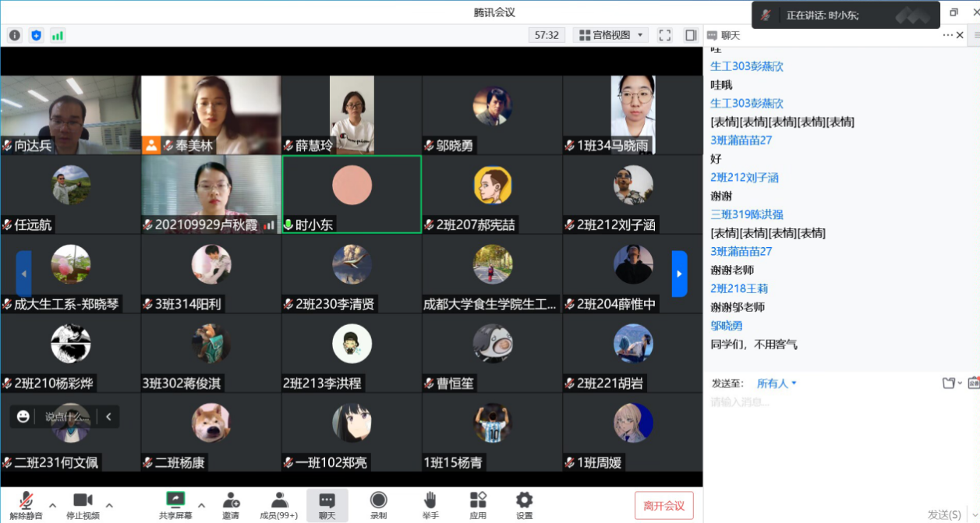Image resolution: width=980 pixels, height=523 pixels.
Task: Open the 应用 apps panel
Action: (x=478, y=504)
